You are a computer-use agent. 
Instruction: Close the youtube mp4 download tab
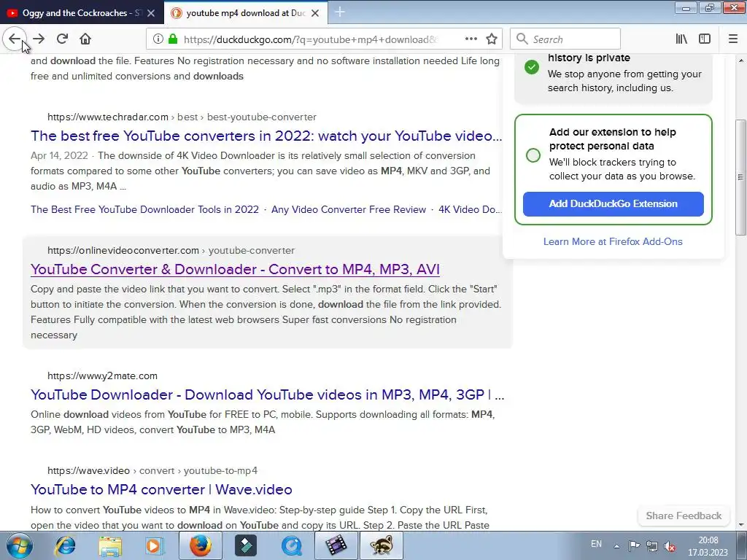315,13
